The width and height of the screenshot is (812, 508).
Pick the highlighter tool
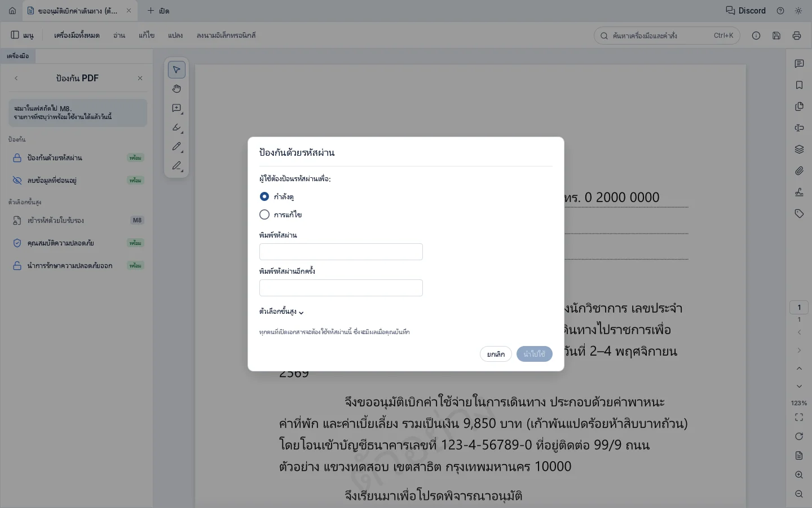176,127
